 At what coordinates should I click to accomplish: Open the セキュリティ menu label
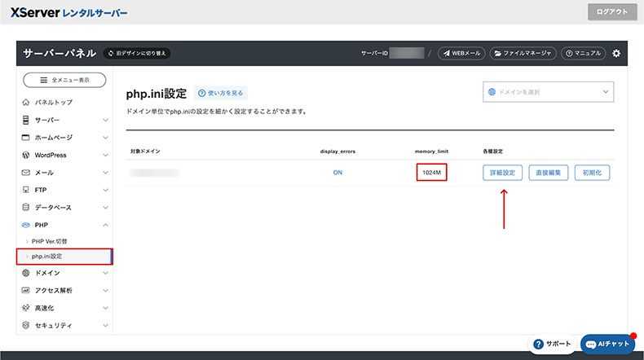point(53,326)
